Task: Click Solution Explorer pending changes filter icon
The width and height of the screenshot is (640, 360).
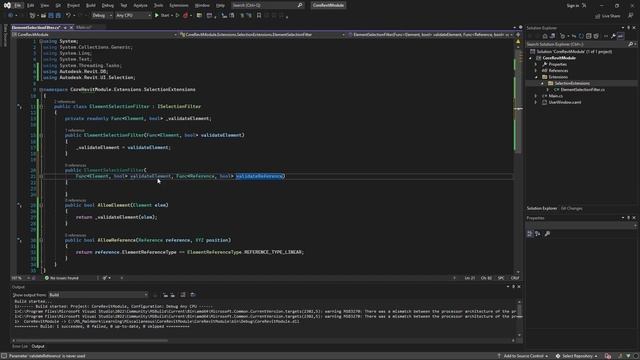Action: click(x=563, y=36)
